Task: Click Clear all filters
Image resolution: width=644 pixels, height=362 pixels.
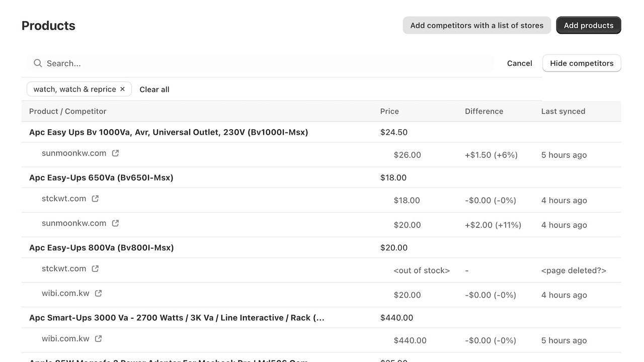Action: [154, 89]
